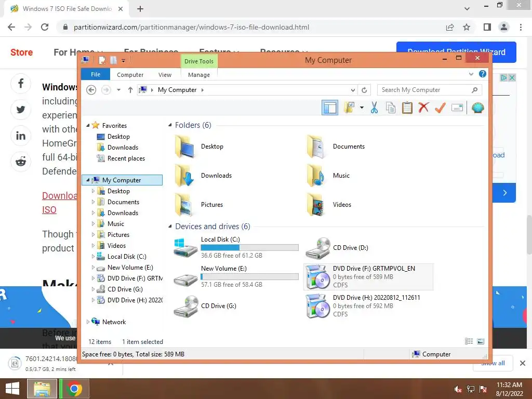This screenshot has width=532, height=399.
Task: Open Customize Quick Access Toolbar dropdown
Action: pyautogui.click(x=123, y=61)
